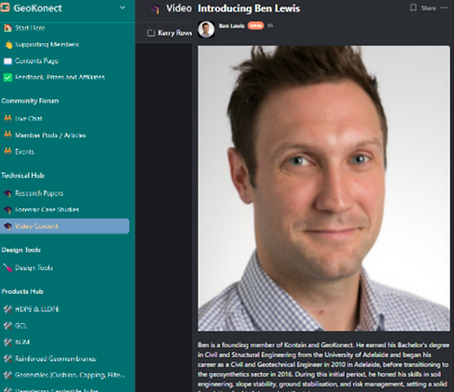Click the graduation cap icon beside Research Papers
This screenshot has width=454, height=392.
click(8, 193)
